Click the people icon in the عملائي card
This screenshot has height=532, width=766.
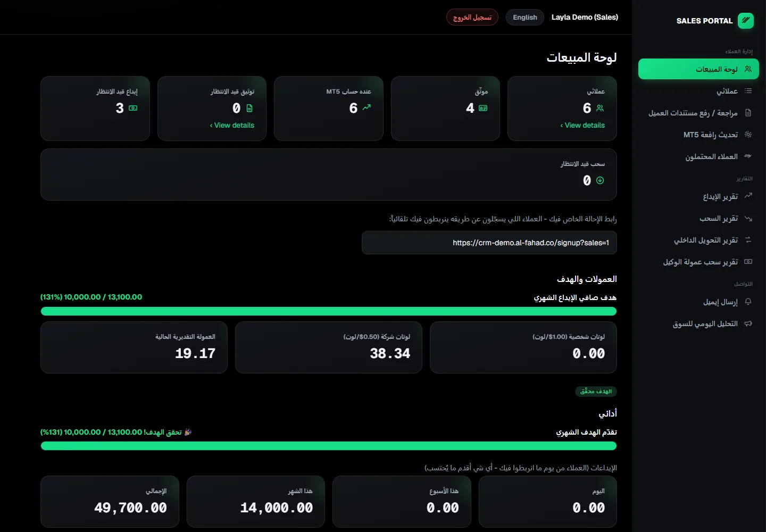[600, 108]
